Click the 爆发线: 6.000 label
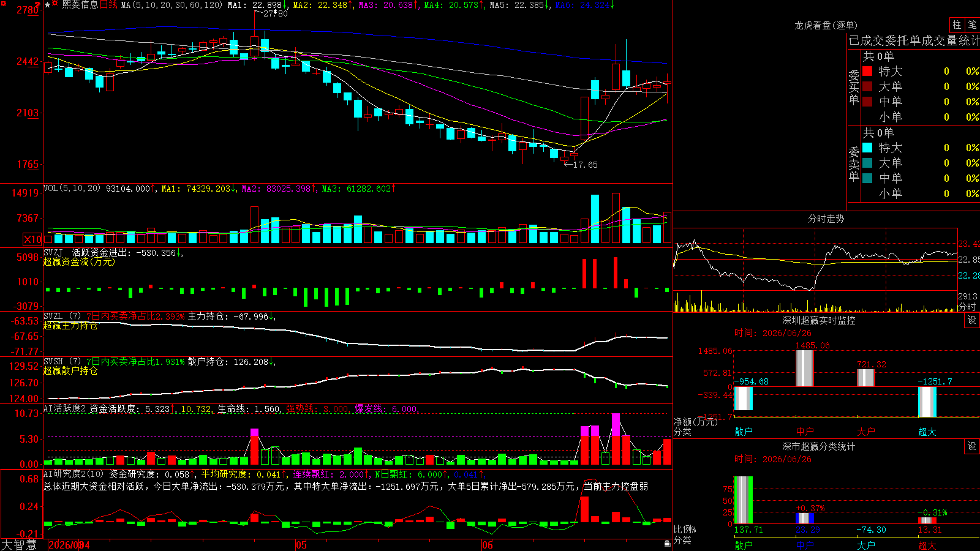 click(x=386, y=409)
